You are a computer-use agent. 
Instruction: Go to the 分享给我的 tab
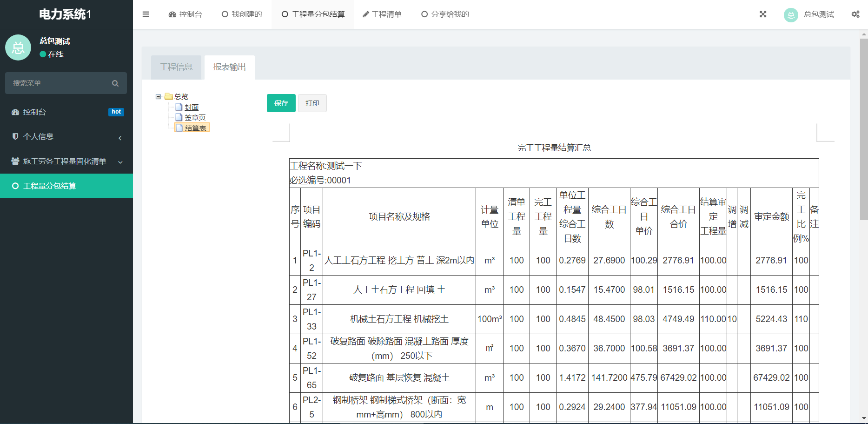tap(445, 14)
